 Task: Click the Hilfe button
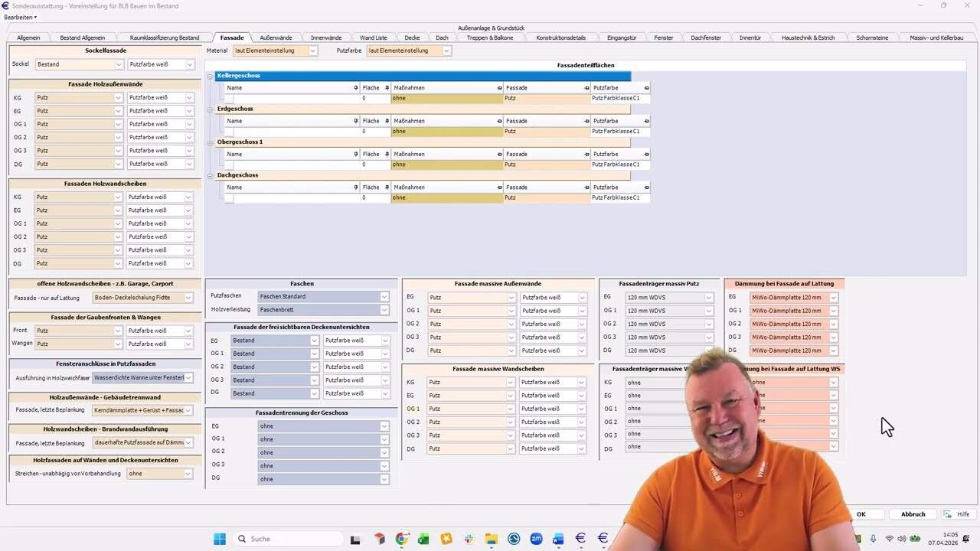[x=958, y=514]
